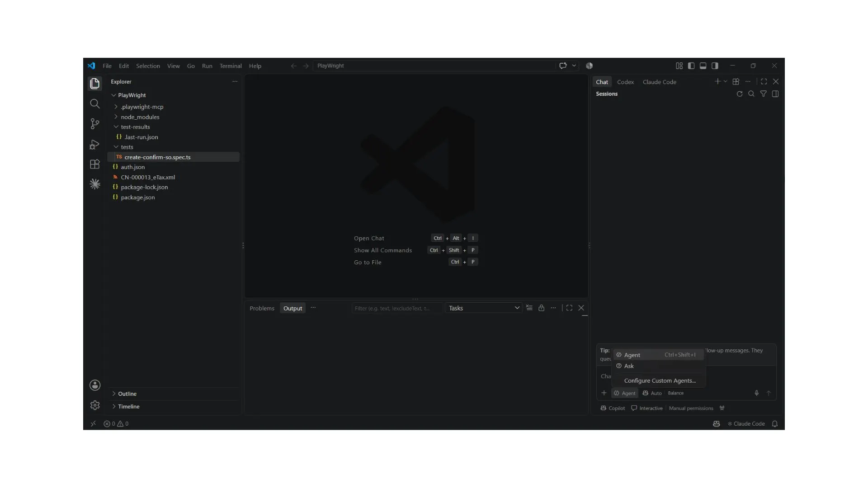Toggle the sessions side-by-side layout icon
This screenshot has width=868, height=488.
point(775,94)
